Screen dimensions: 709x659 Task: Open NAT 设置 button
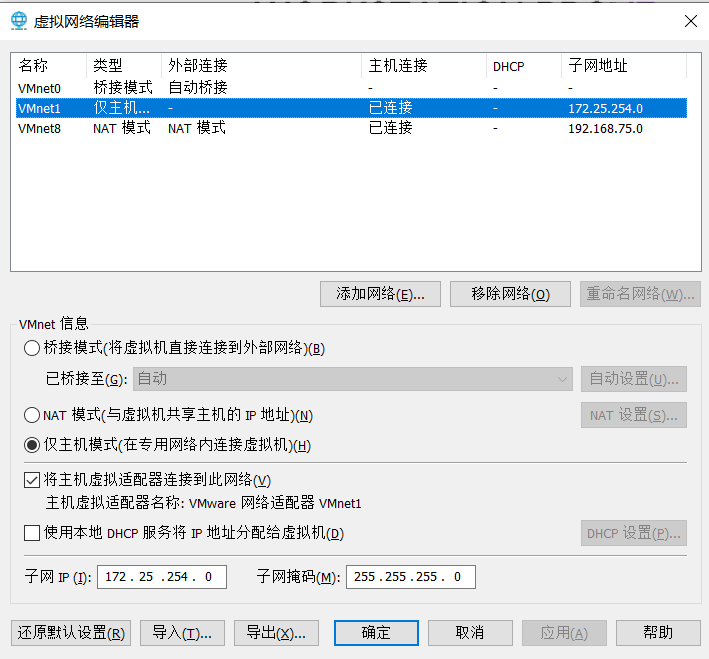tap(634, 415)
